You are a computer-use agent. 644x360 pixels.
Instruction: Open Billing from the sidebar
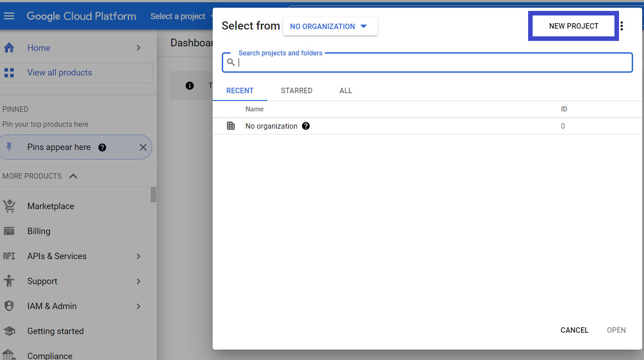[39, 231]
